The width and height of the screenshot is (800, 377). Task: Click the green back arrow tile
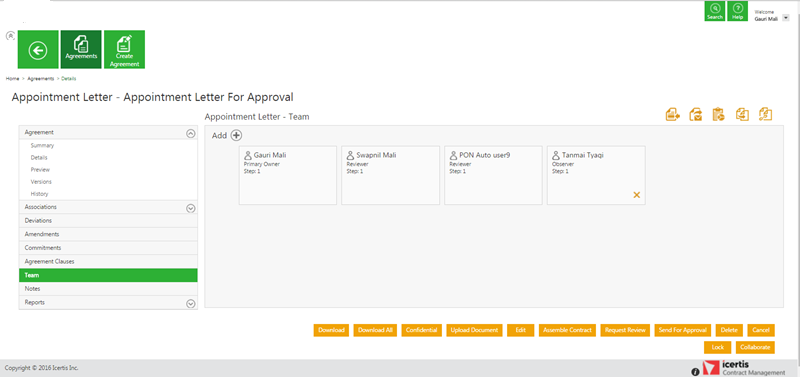click(38, 49)
